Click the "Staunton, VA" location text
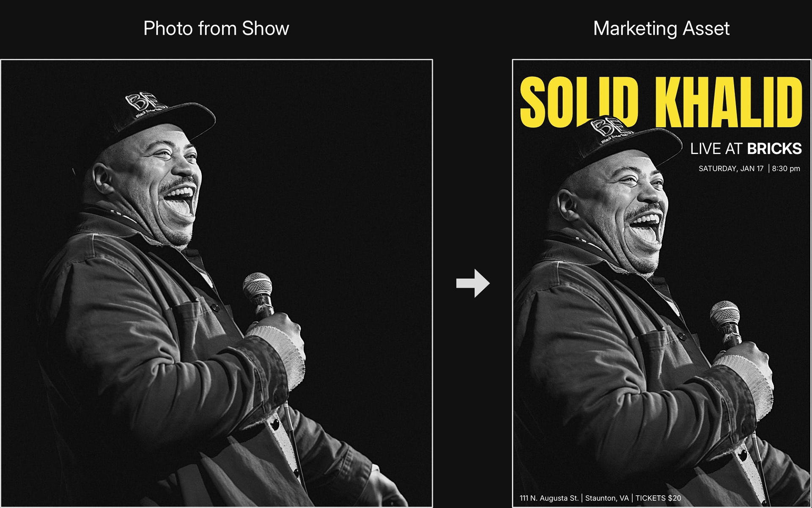812x508 pixels. tap(607, 498)
